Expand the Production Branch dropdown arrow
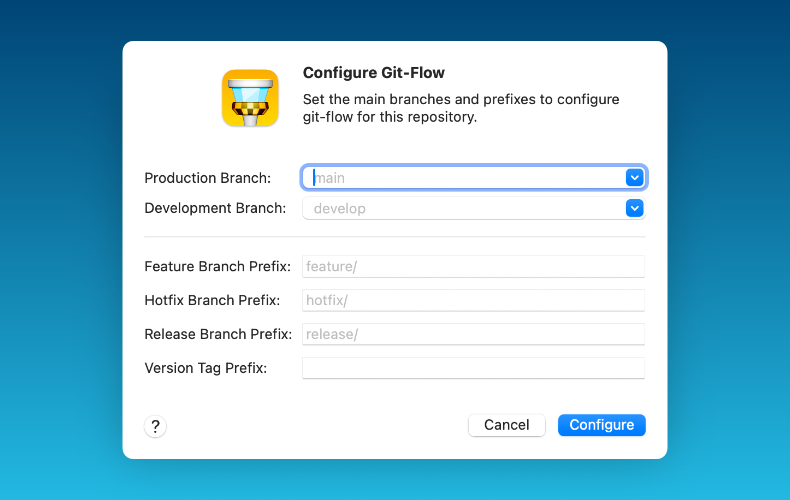 pyautogui.click(x=634, y=178)
